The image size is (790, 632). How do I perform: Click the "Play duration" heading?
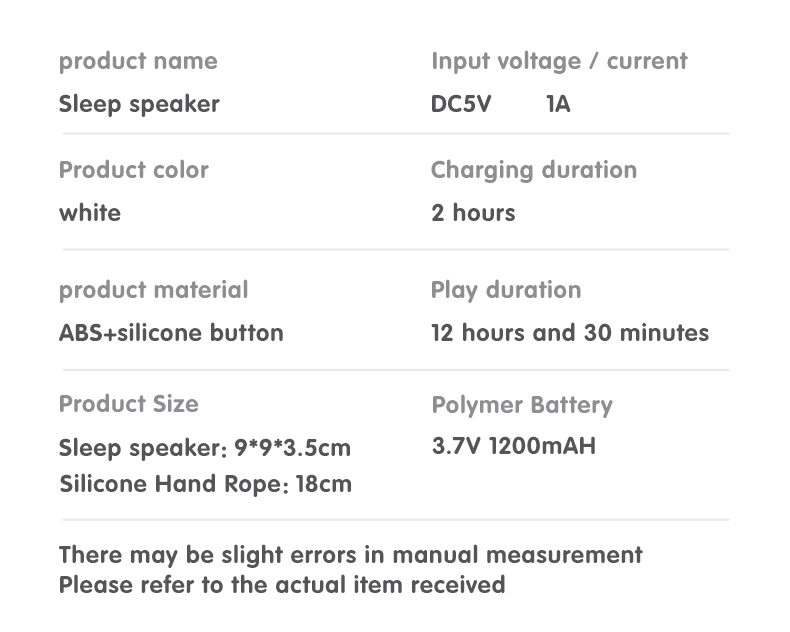click(505, 290)
